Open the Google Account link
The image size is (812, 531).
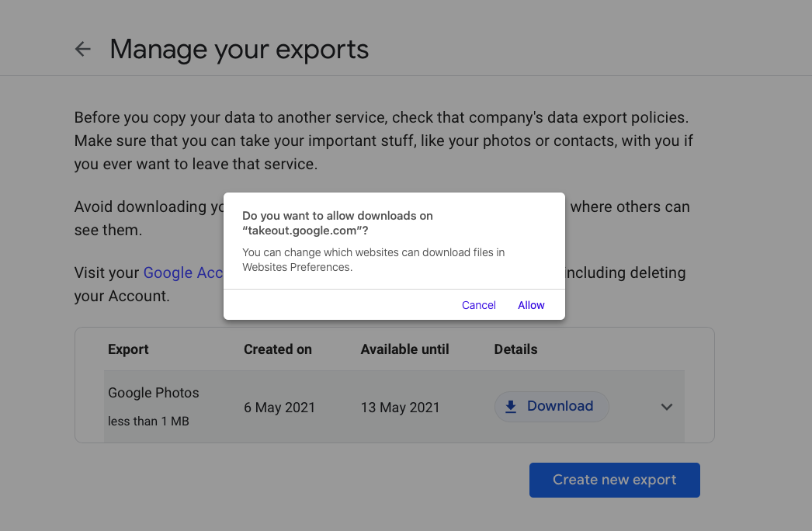click(183, 273)
